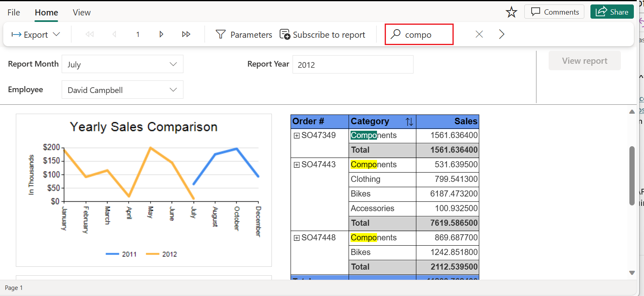Click Subscribe to report

pos(322,35)
